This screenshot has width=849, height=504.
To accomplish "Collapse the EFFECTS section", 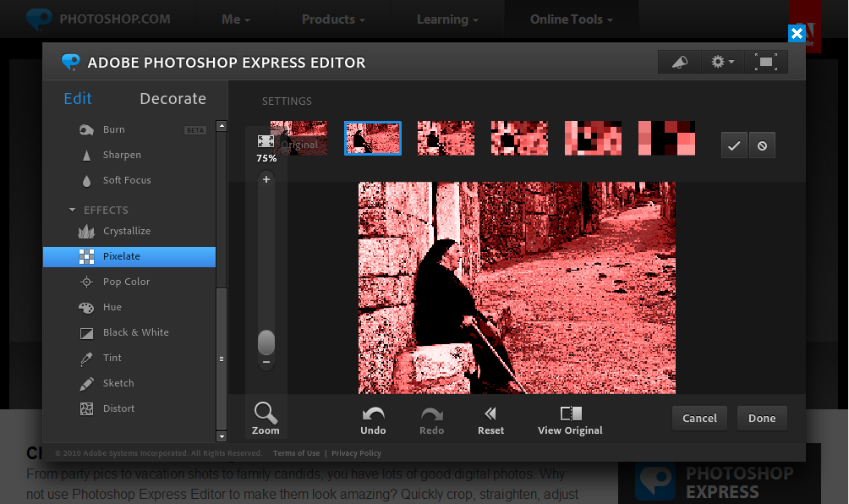I will (x=73, y=210).
